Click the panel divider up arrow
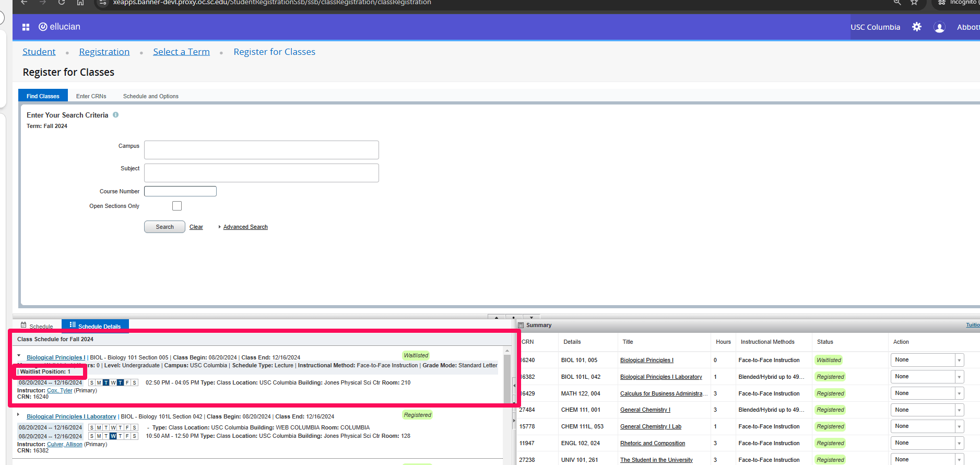This screenshot has height=465, width=980. (x=496, y=317)
